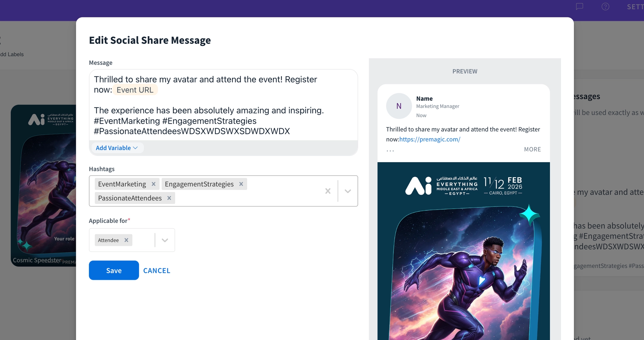Click CANCEL to discard changes
Screen dimensions: 644x340
[157, 271]
